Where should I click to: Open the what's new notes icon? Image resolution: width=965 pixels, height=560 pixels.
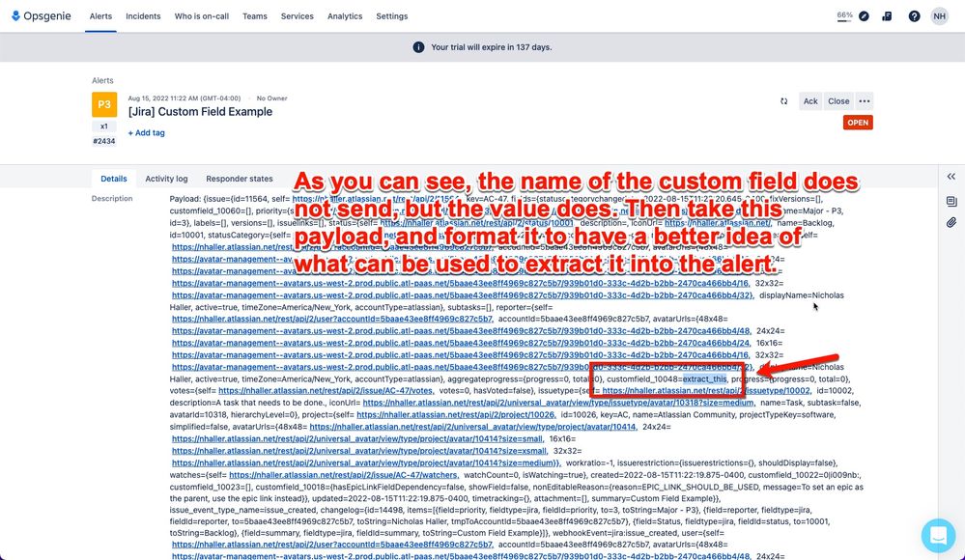pyautogui.click(x=887, y=16)
